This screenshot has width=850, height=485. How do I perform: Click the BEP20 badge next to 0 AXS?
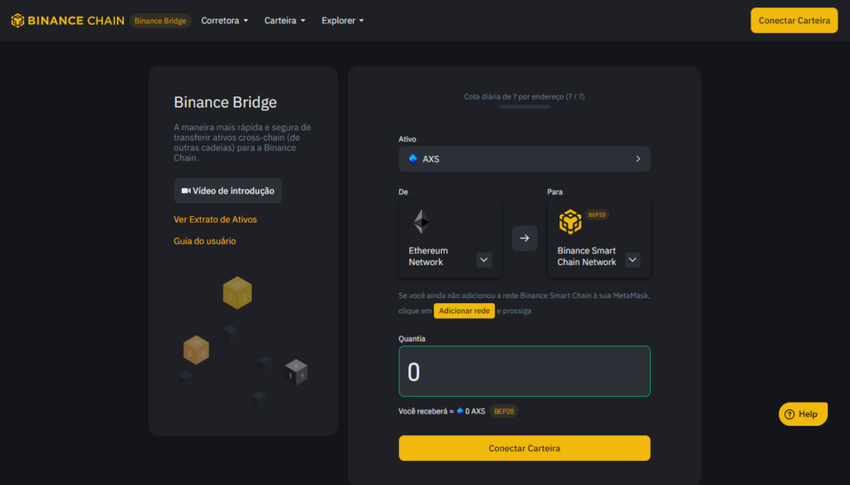coord(504,411)
